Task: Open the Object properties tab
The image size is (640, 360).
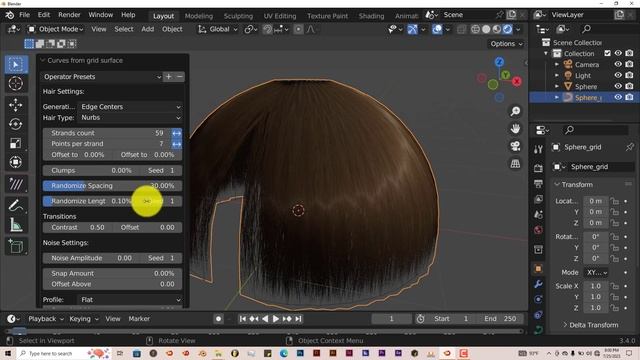Action: click(x=538, y=269)
